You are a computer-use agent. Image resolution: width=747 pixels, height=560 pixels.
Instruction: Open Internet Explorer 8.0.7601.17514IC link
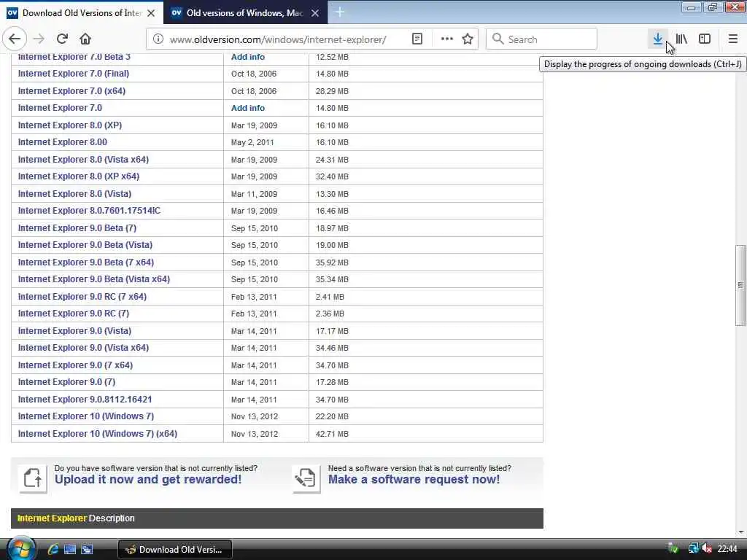pos(89,211)
